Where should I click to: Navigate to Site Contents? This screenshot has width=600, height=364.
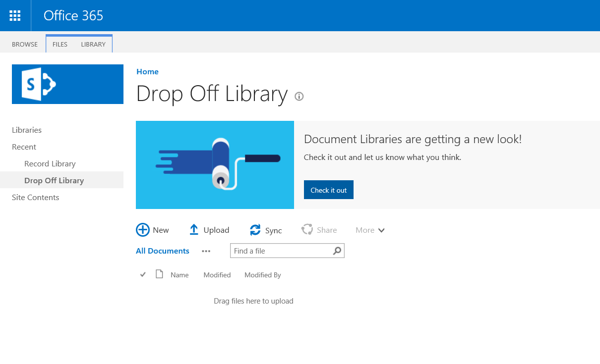[35, 197]
